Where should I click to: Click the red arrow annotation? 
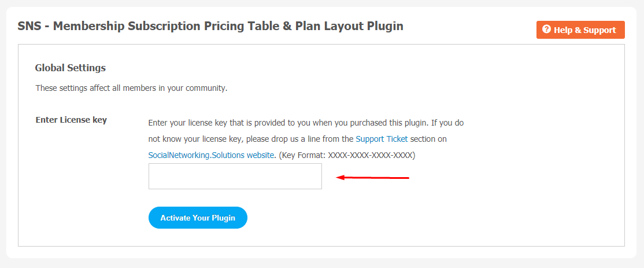[372, 178]
